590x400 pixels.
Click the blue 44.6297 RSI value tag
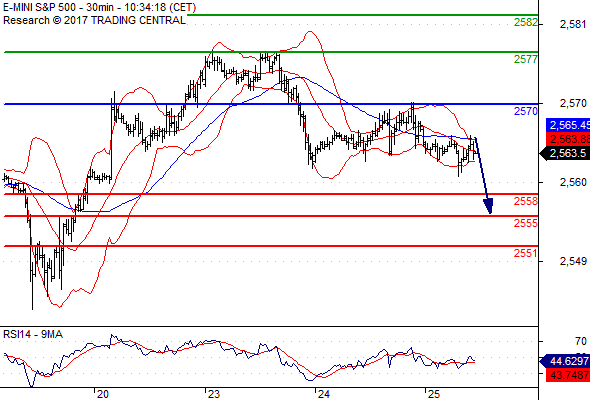pyautogui.click(x=565, y=362)
